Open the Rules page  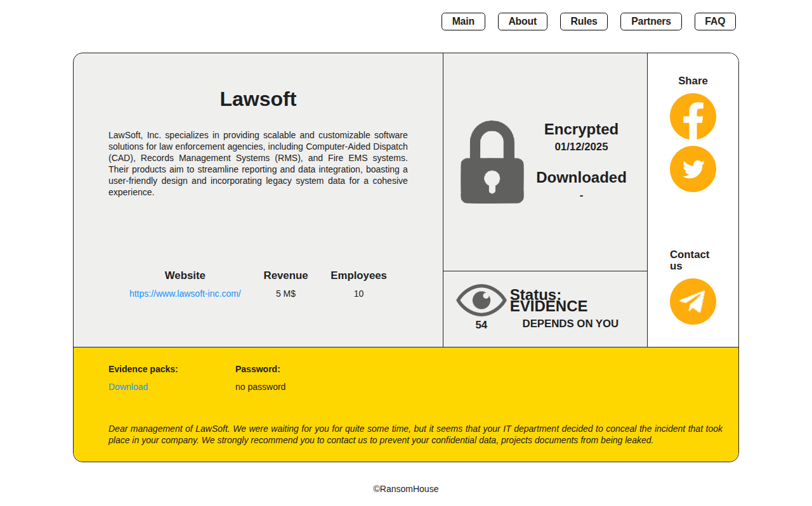(584, 22)
